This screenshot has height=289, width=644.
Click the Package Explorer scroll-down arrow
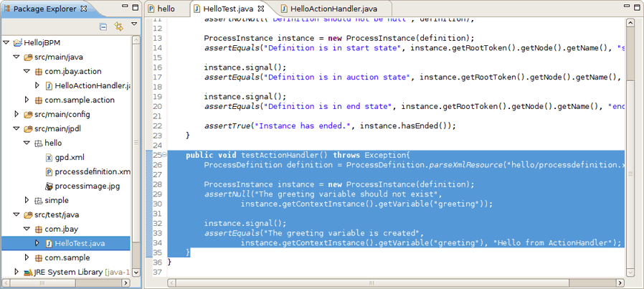pyautogui.click(x=136, y=273)
